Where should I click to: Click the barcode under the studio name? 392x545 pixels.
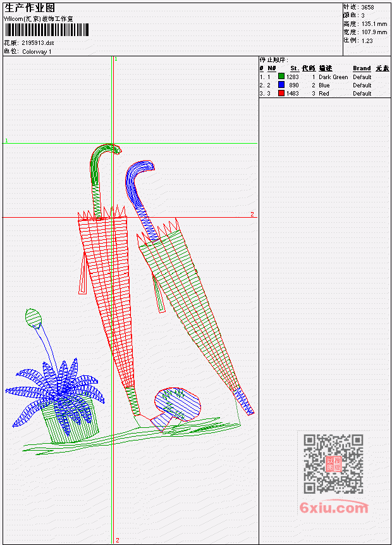[x=47, y=30]
